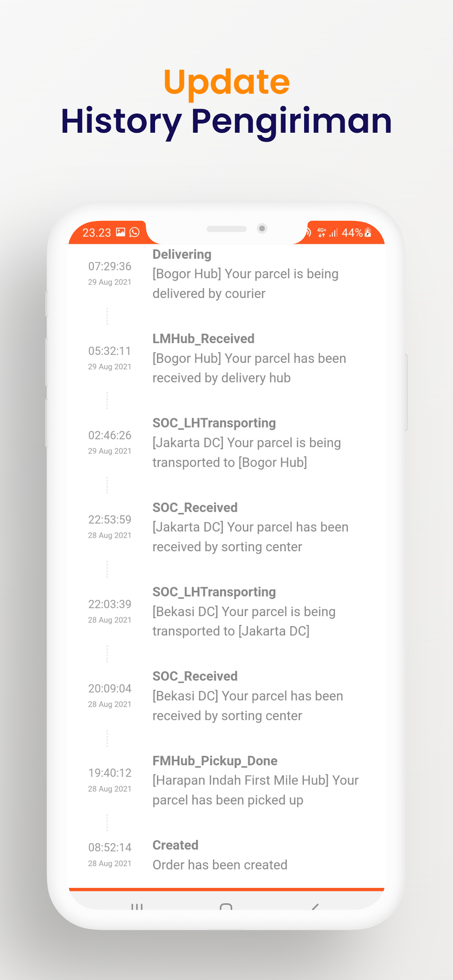
Task: Tap the image notification icon in status bar
Action: (x=120, y=232)
